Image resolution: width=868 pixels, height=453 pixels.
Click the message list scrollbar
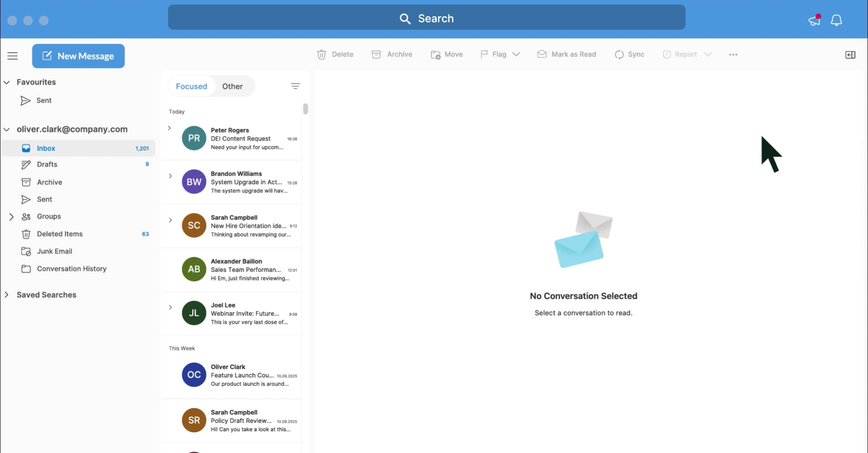[x=306, y=109]
